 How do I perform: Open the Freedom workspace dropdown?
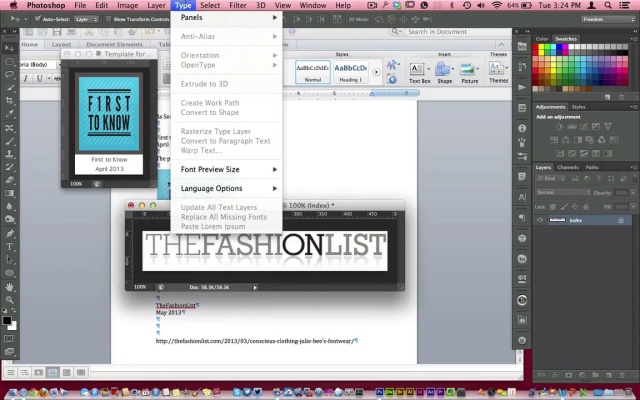608,19
